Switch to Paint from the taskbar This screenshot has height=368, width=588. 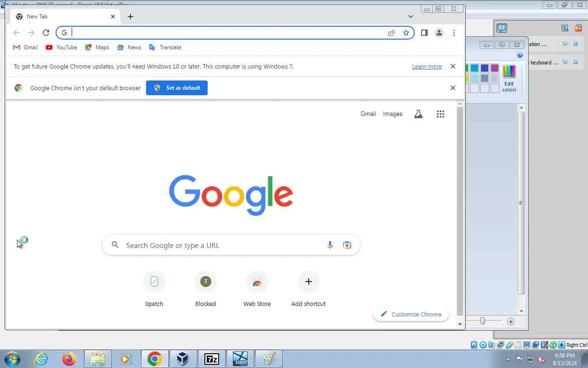(x=268, y=359)
